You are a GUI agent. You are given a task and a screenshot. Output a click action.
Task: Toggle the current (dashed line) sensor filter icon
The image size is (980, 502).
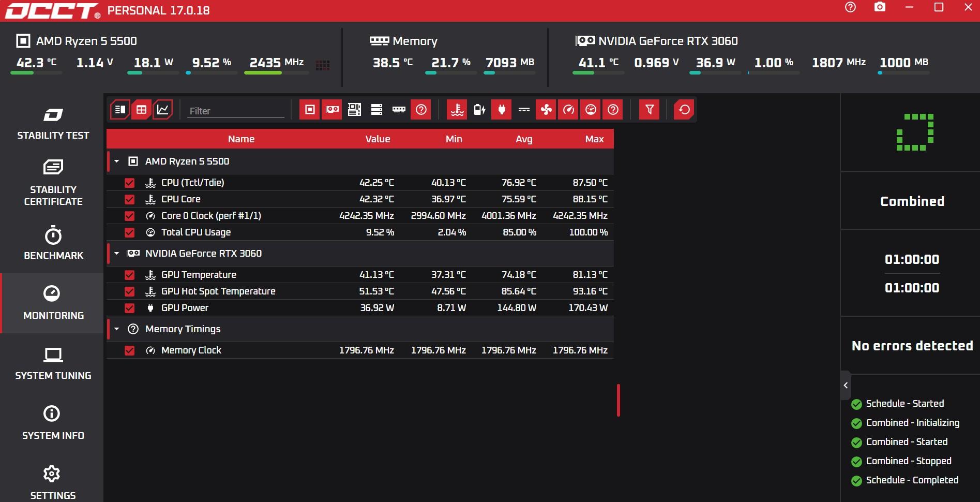[524, 110]
